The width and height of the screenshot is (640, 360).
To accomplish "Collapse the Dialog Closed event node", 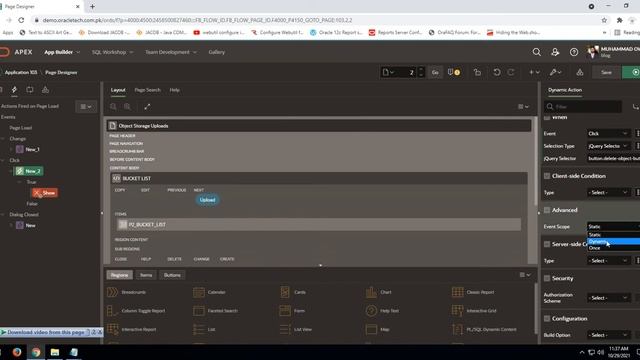I will pos(3,214).
